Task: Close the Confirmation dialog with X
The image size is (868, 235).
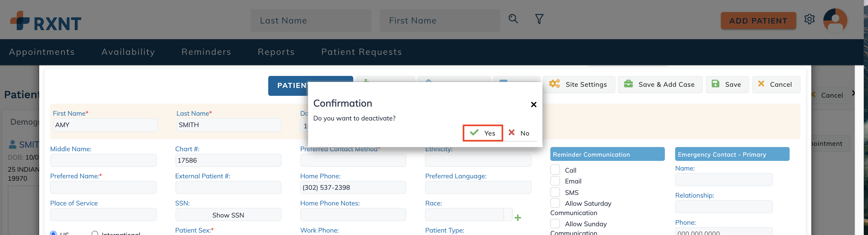Action: (533, 105)
